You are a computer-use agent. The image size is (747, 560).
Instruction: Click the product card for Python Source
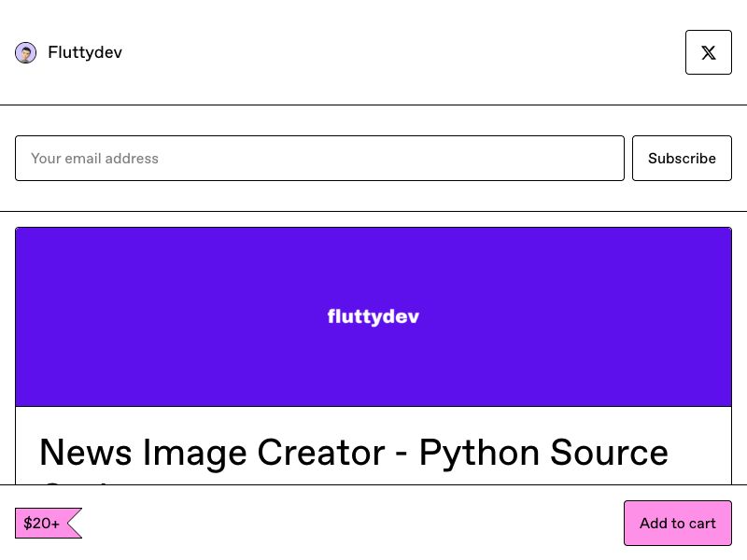373,373
